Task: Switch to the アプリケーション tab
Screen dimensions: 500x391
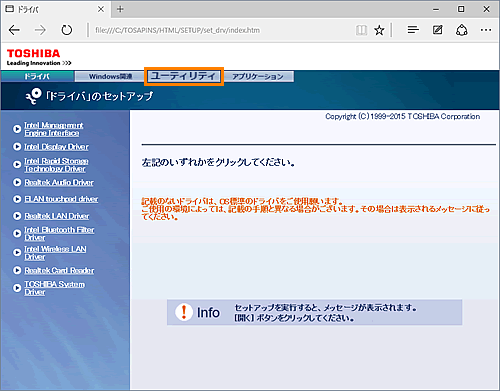Action: point(258,76)
